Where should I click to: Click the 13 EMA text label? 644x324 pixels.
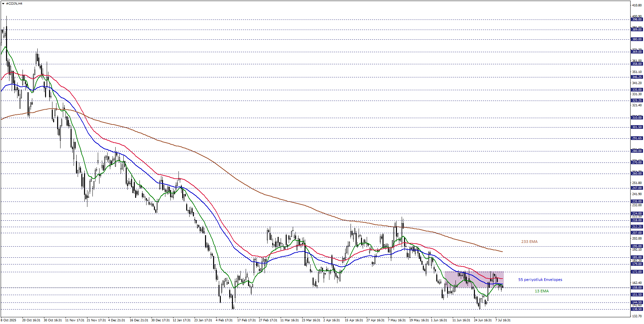click(x=542, y=291)
